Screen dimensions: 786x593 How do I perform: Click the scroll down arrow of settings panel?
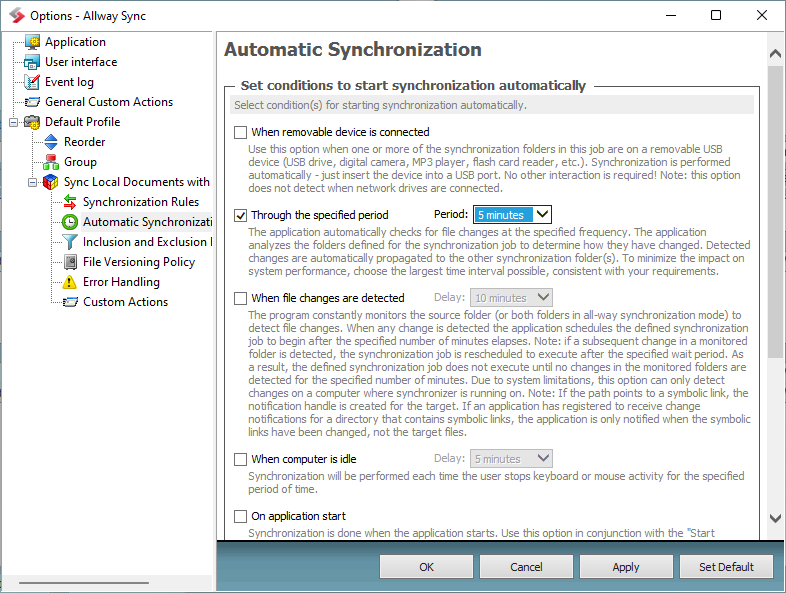[x=775, y=518]
